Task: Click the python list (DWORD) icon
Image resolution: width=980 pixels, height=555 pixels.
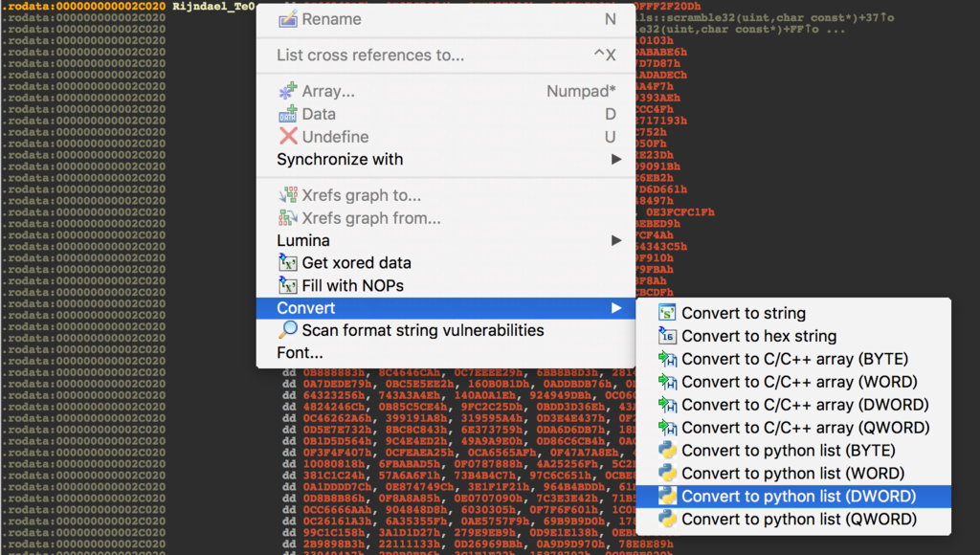Action: 667,496
